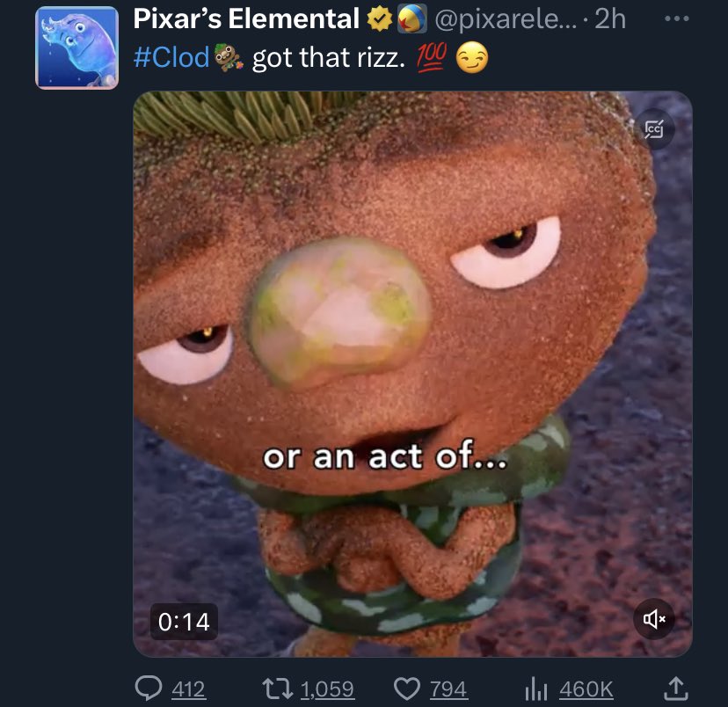Click the gold verified badge

coord(379,19)
